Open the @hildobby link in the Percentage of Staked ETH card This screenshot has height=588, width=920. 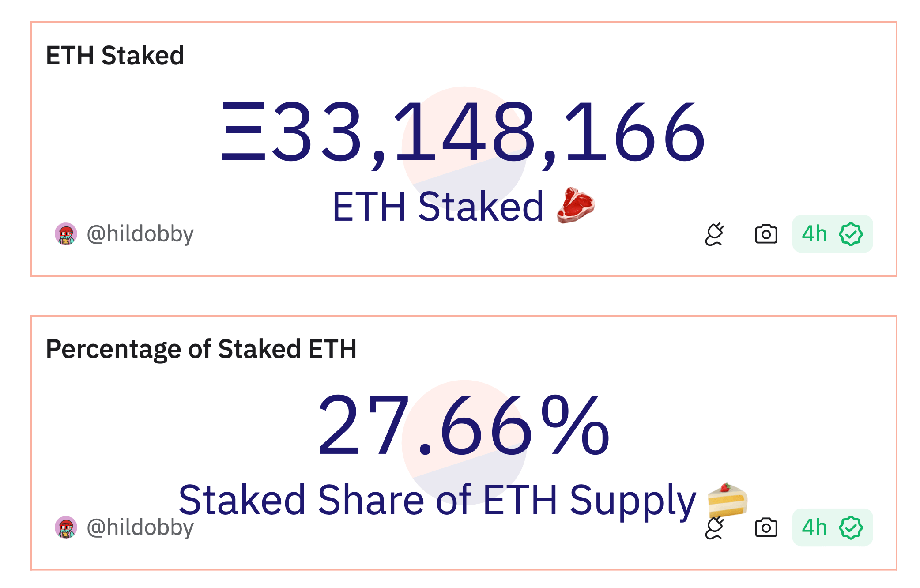coord(140,527)
